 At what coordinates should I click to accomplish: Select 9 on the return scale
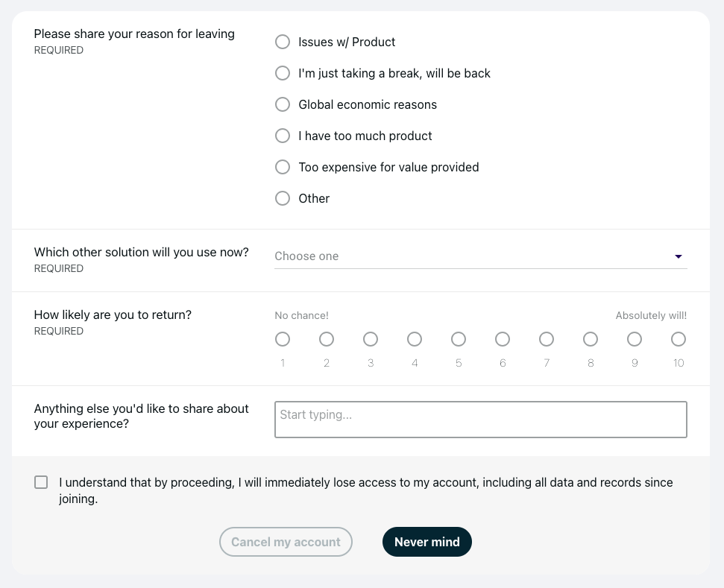coord(635,340)
